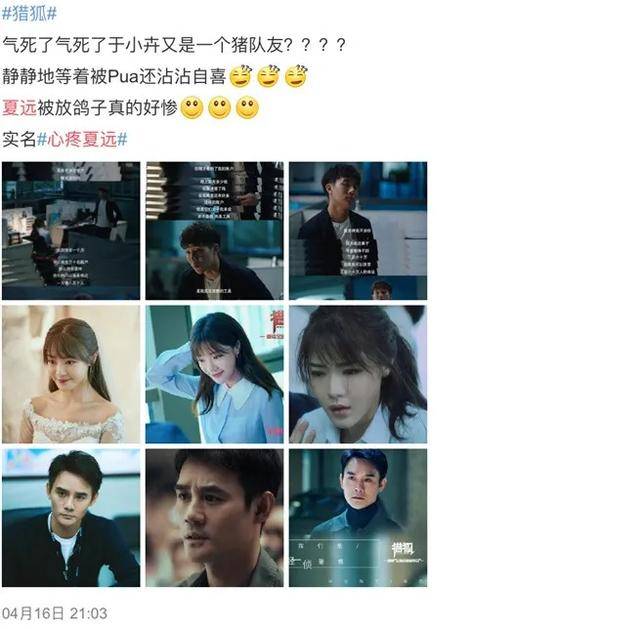Open the woman in blue shirt photo
Image resolution: width=640 pixels, height=629 pixels.
215,374
